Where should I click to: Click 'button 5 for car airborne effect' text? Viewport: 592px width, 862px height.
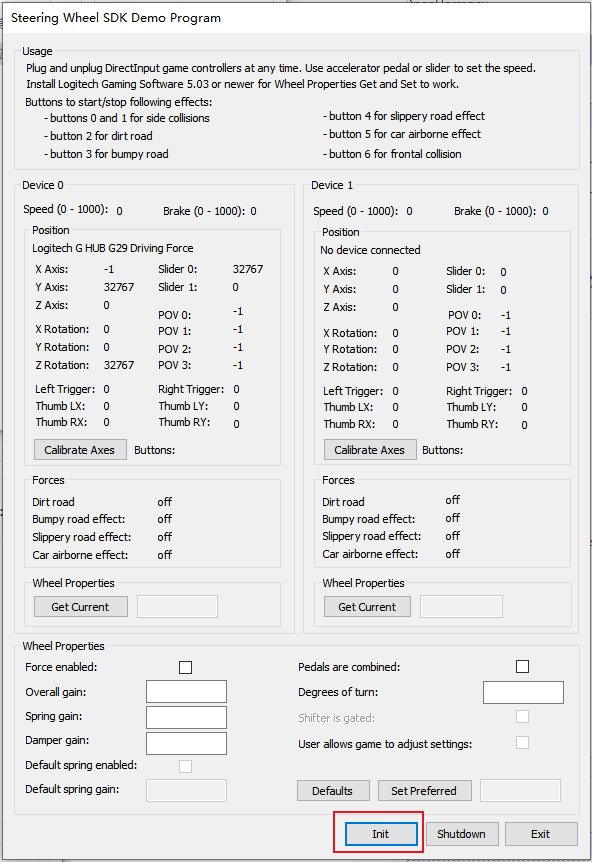(405, 134)
